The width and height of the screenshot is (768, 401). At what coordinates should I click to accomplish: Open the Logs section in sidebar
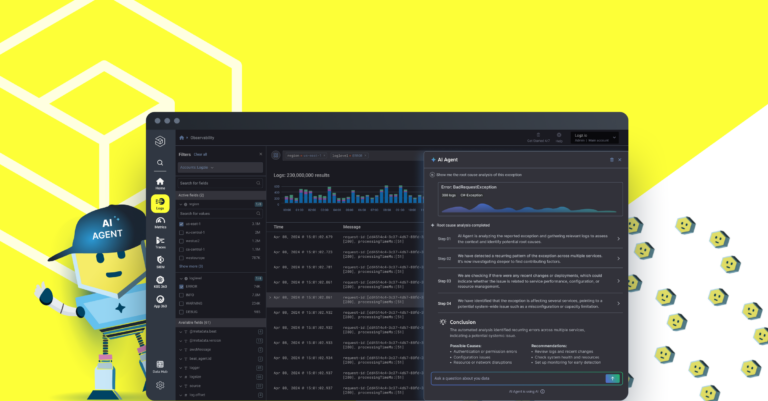click(x=160, y=203)
